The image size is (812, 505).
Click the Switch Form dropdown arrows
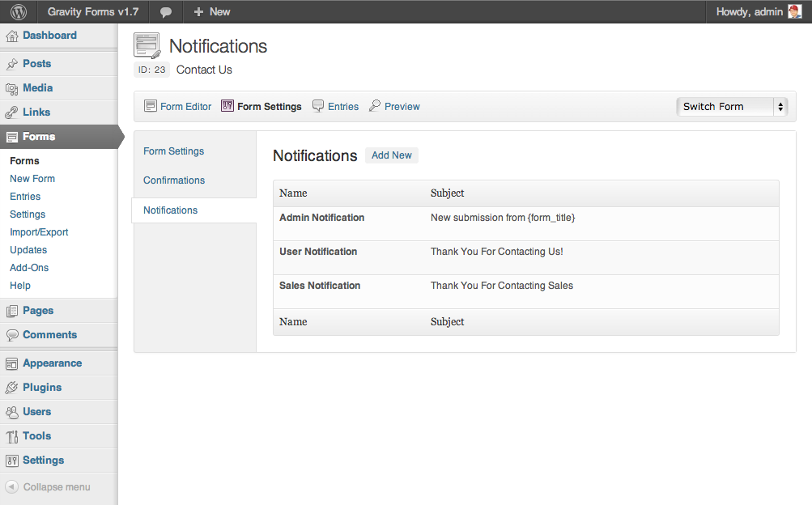pos(780,107)
